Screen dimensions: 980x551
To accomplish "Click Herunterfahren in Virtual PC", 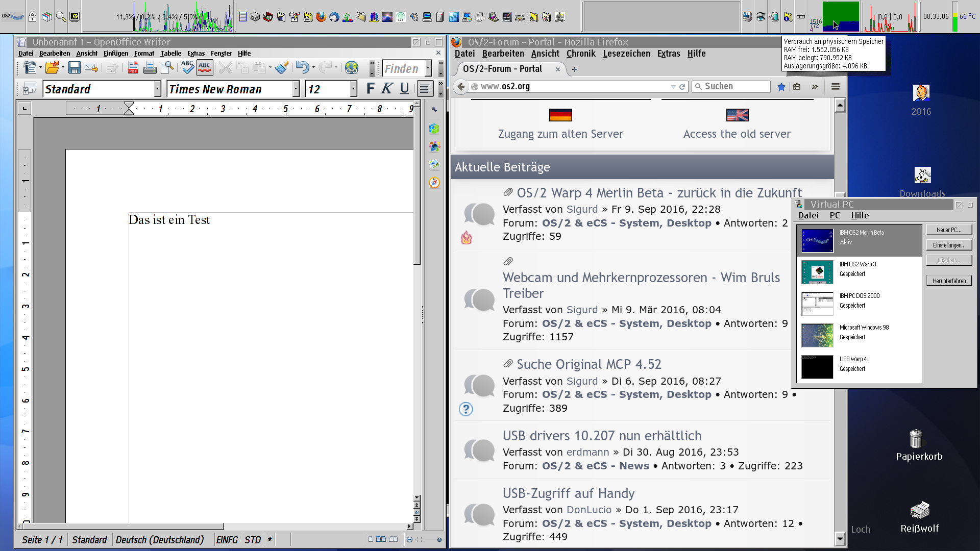I will tap(949, 281).
